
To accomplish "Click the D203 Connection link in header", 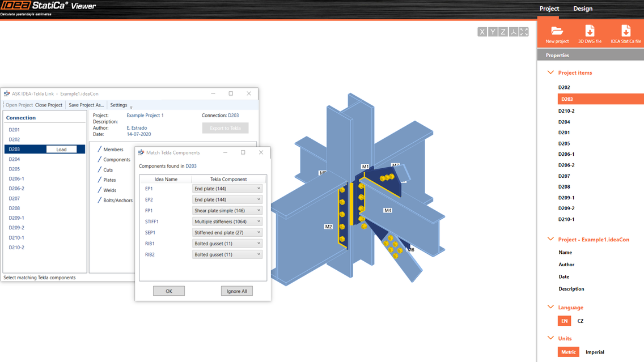I will click(x=234, y=116).
